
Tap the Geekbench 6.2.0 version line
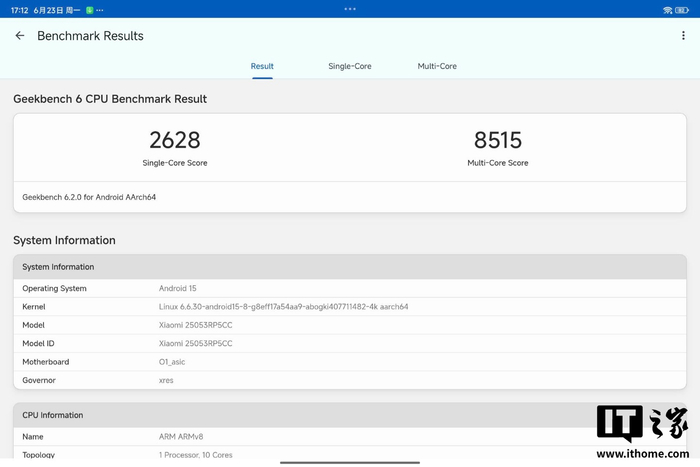(89, 197)
